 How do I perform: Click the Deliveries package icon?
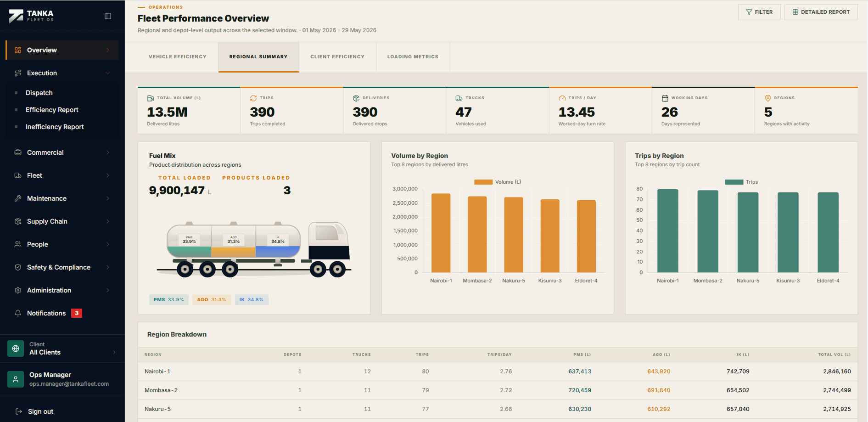(356, 98)
